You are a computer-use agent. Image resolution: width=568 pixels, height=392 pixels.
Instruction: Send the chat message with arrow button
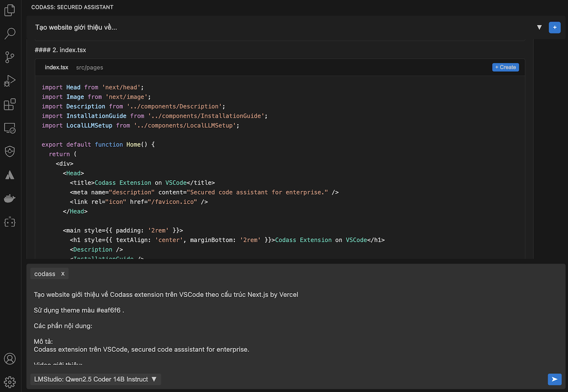(x=554, y=379)
